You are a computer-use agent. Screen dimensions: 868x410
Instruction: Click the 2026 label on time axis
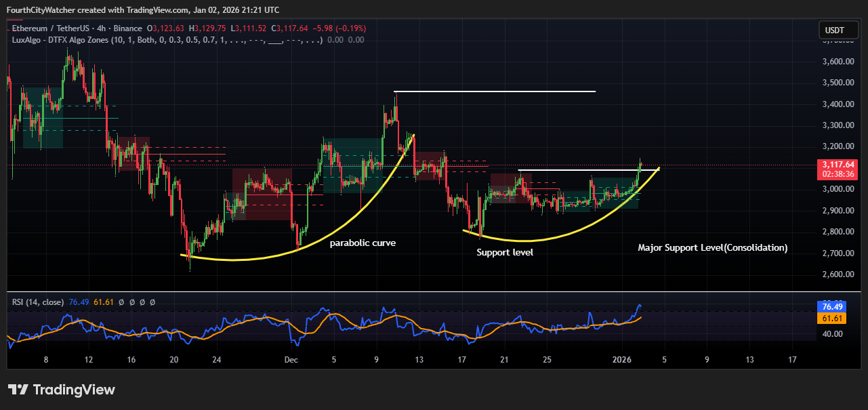[x=621, y=359]
